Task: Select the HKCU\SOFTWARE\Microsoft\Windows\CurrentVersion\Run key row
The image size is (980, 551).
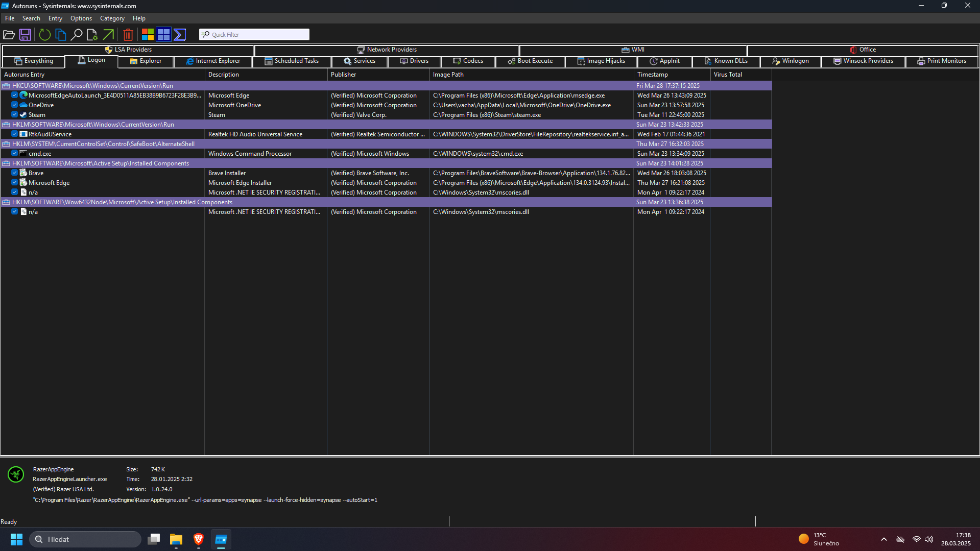Action: (386, 86)
